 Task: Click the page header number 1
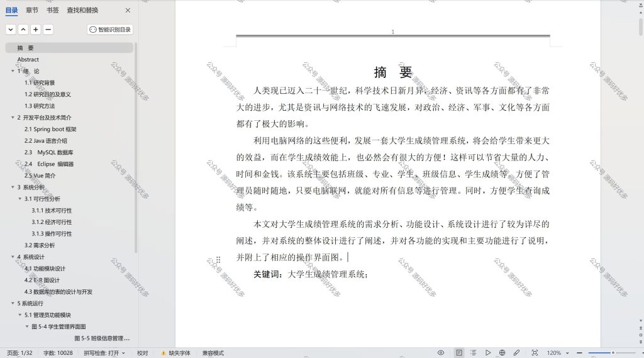tap(392, 31)
